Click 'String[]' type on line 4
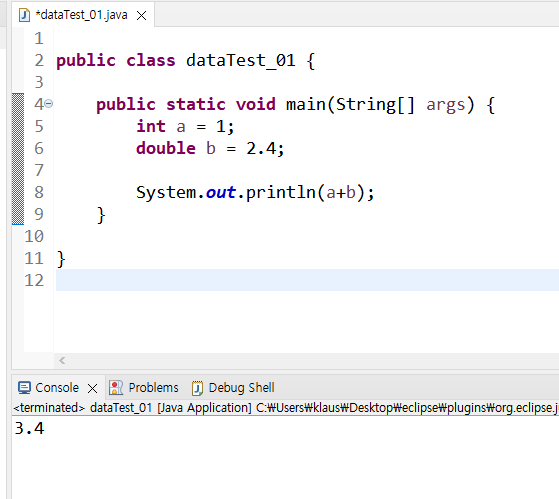The width and height of the screenshot is (559, 499). [375, 105]
